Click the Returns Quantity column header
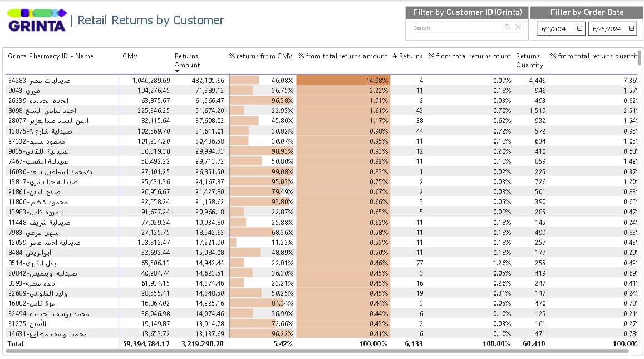The image size is (644, 359). coord(530,60)
